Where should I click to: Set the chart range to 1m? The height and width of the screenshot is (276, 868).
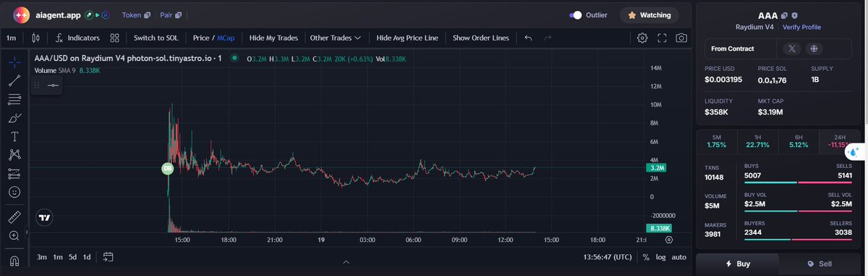point(58,256)
